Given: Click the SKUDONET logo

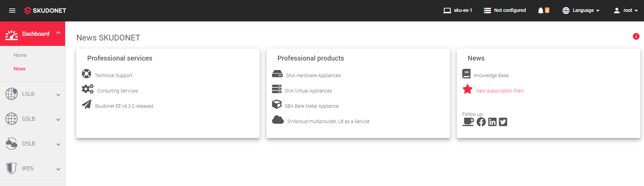Looking at the screenshot, I should [45, 11].
